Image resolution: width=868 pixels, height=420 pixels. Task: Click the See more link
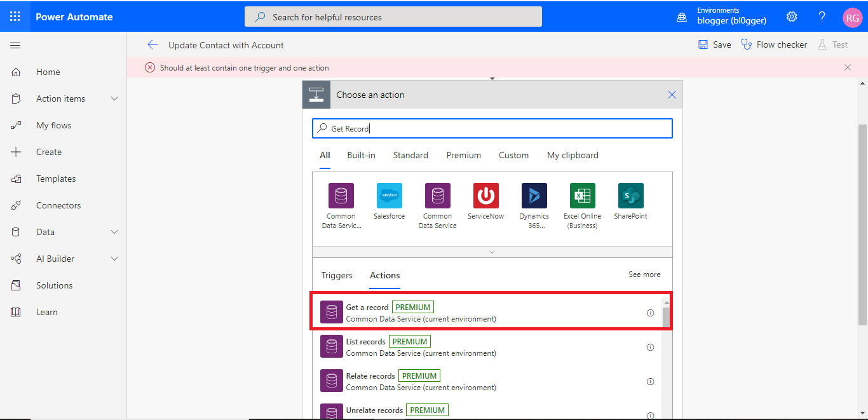(644, 274)
